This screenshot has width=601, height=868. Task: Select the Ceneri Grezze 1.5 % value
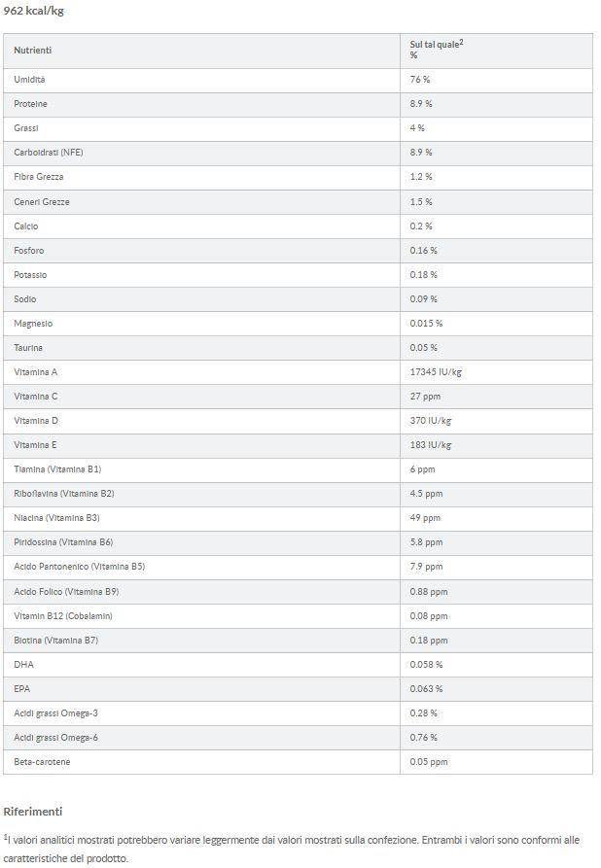[421, 201]
